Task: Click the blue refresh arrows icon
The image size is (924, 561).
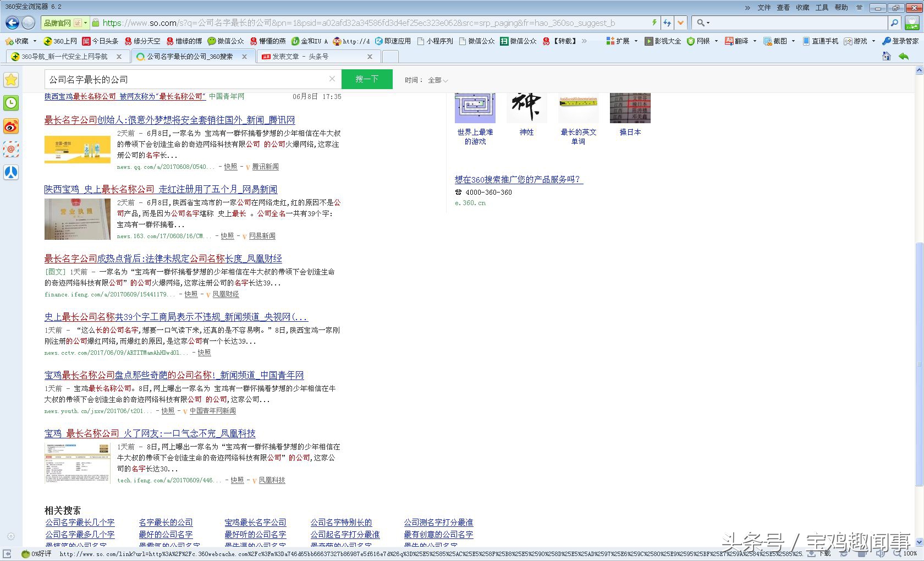Action: (667, 23)
